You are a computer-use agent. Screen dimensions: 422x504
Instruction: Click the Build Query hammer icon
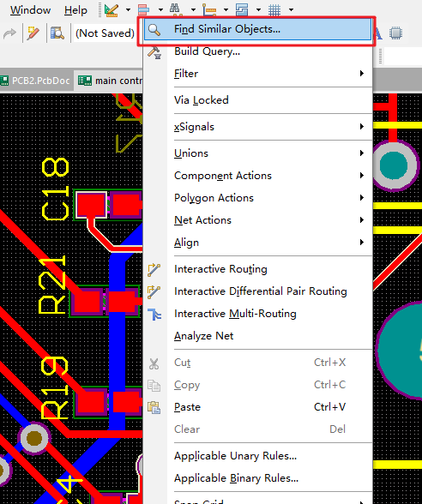point(154,52)
